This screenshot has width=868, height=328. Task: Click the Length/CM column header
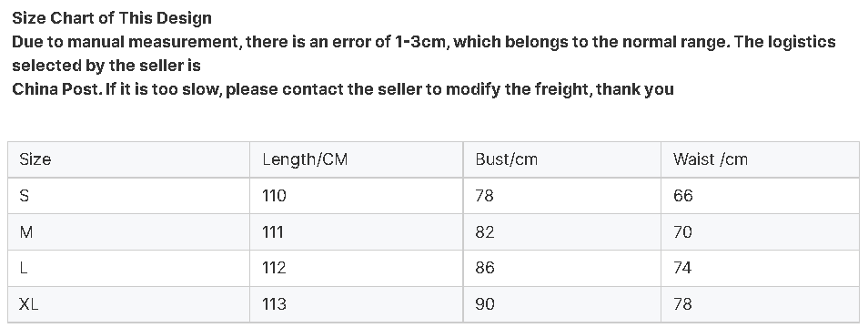click(x=356, y=159)
